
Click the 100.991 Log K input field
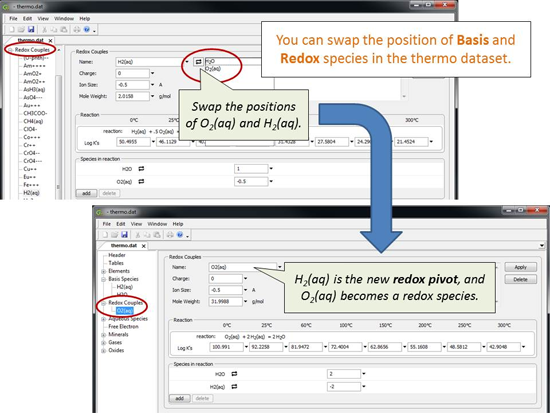pyautogui.click(x=226, y=347)
